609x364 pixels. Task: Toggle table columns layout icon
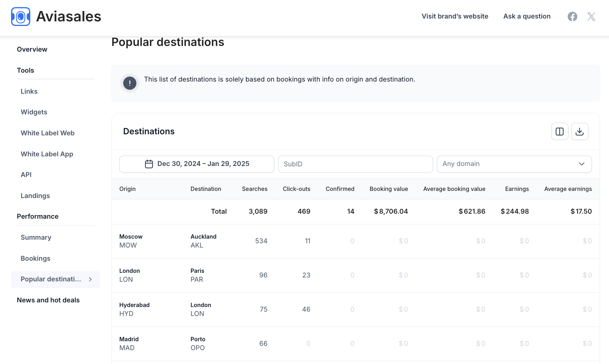[559, 131]
